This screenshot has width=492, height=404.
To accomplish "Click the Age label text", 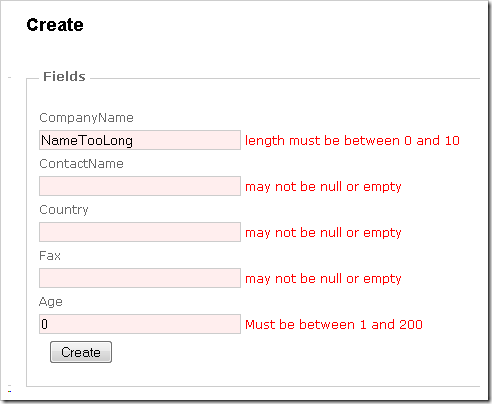I will pyautogui.click(x=51, y=302).
